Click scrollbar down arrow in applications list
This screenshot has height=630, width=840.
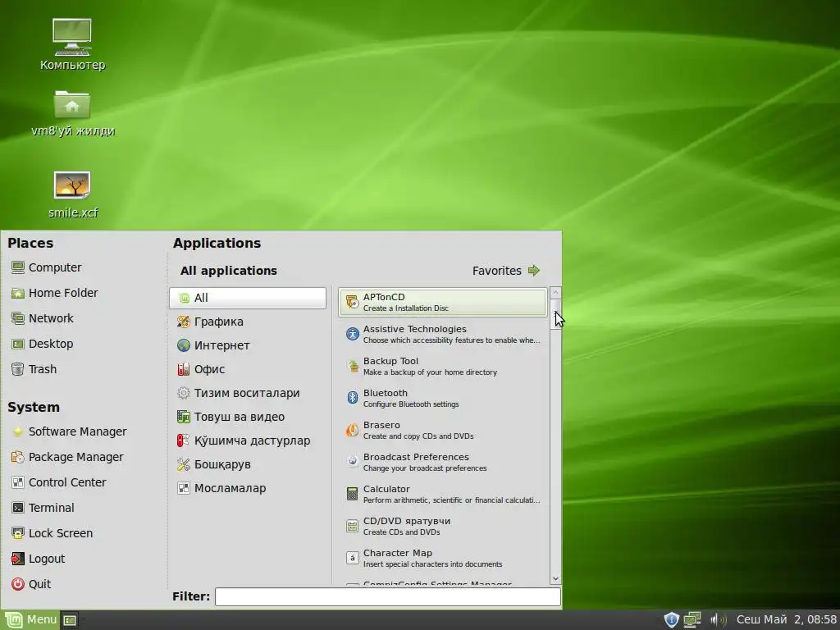coord(555,578)
